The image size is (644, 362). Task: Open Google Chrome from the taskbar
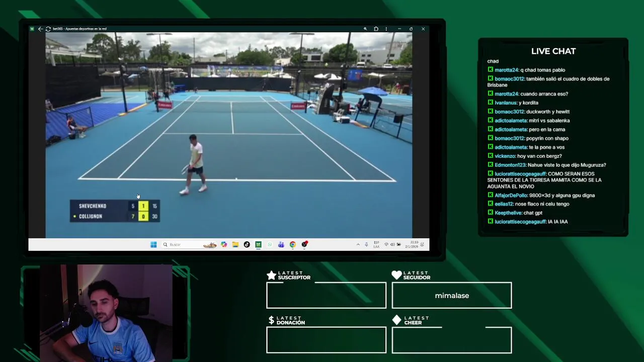[x=292, y=244]
